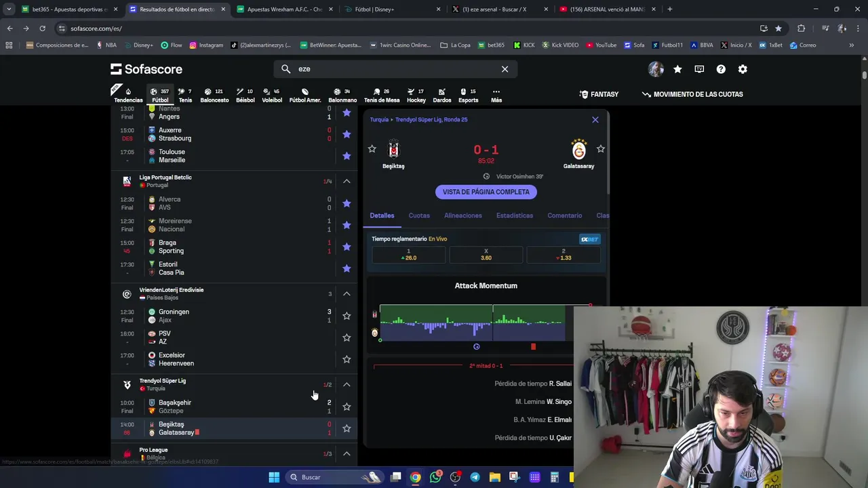Image resolution: width=868 pixels, height=488 pixels.
Task: Click the 1xBet sponsor logo
Action: coord(589,239)
